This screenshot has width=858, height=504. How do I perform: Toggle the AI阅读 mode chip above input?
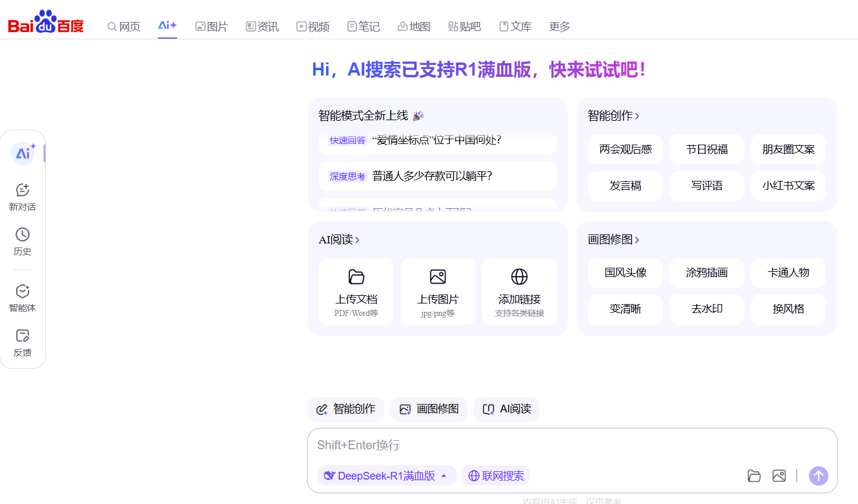507,409
